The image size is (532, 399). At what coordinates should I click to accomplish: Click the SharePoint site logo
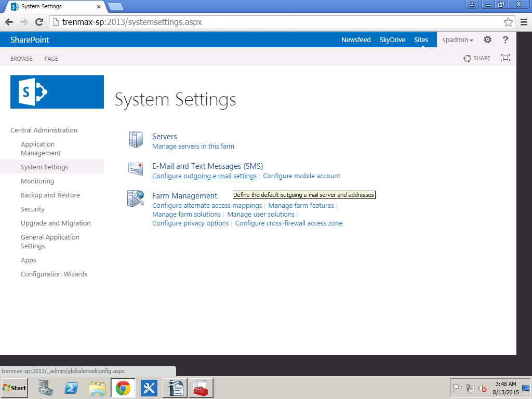click(x=57, y=92)
